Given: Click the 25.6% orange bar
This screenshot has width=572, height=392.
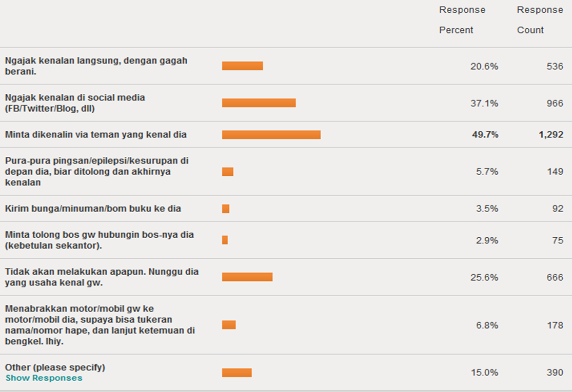Looking at the screenshot, I should point(247,277).
